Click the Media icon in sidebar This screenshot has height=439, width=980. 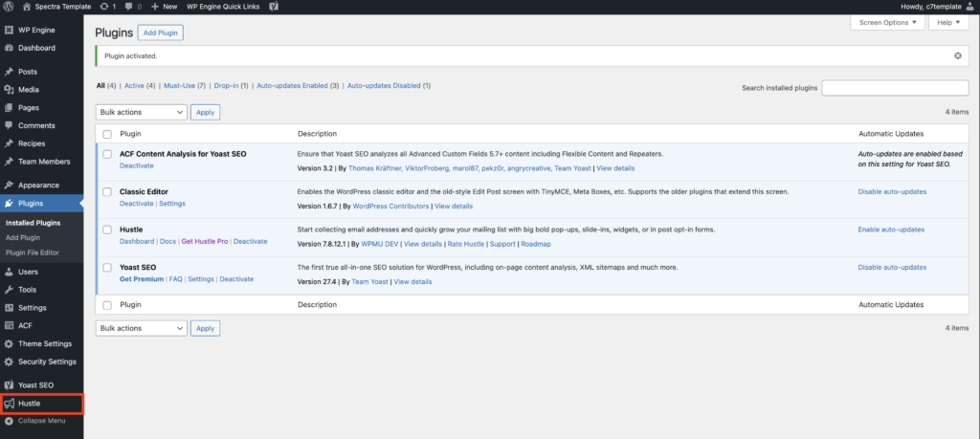pos(9,89)
